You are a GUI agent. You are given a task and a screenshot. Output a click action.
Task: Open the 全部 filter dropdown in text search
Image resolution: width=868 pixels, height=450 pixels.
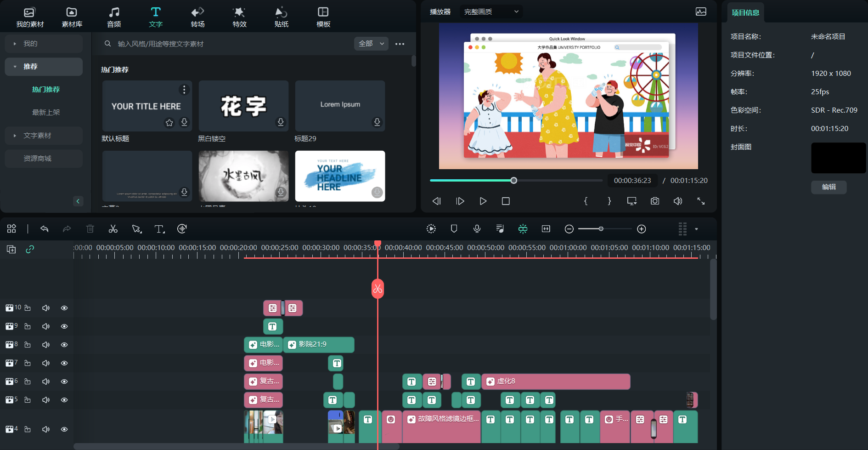pyautogui.click(x=371, y=43)
